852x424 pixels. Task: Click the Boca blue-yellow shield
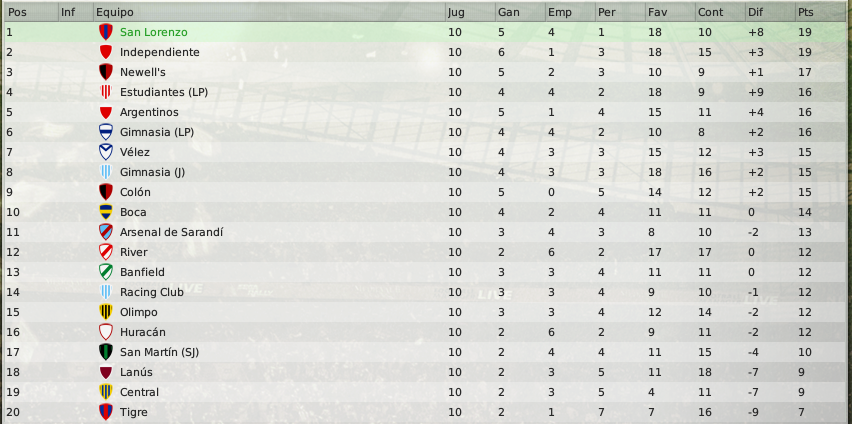tap(105, 212)
